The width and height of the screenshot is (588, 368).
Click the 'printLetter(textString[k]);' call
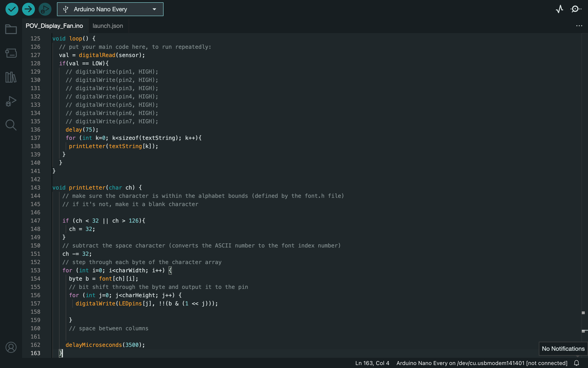pos(113,146)
